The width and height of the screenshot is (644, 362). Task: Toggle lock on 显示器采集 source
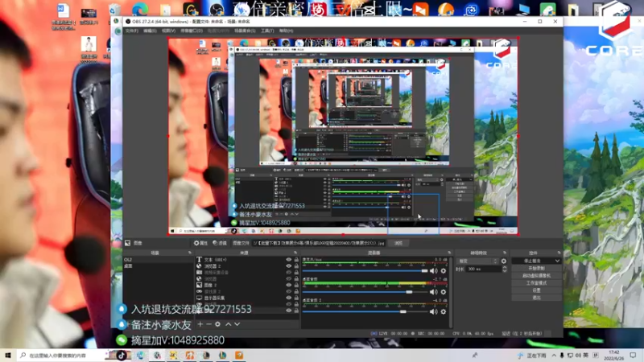(x=296, y=298)
